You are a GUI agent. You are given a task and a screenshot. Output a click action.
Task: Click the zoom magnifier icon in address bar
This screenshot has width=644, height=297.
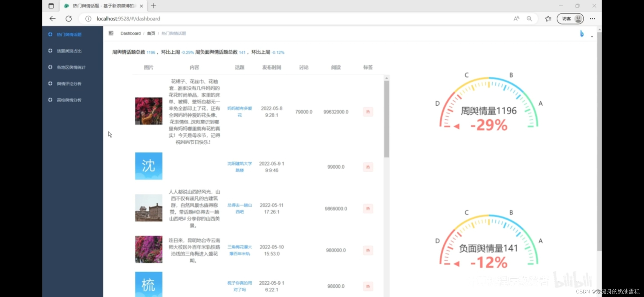point(529,19)
